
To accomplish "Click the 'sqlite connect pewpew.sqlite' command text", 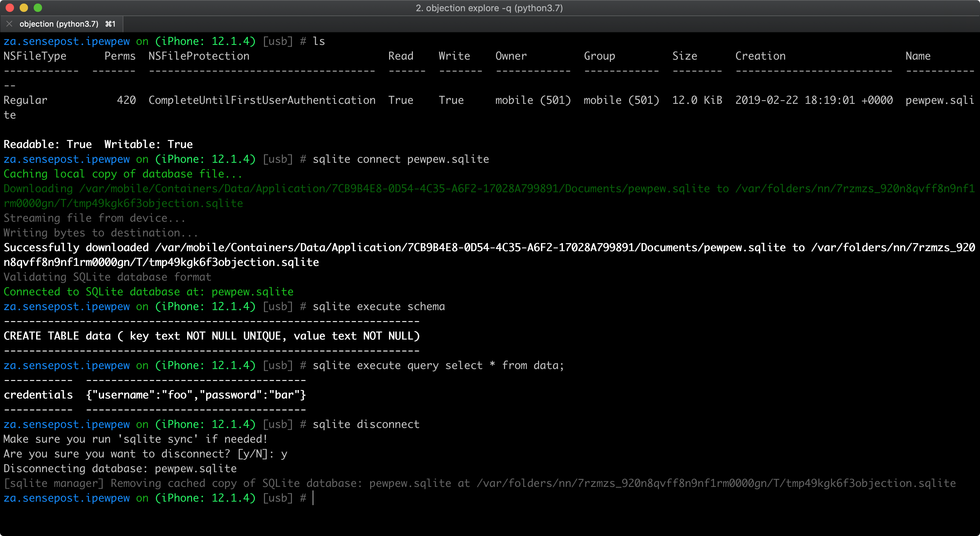I will tap(400, 159).
